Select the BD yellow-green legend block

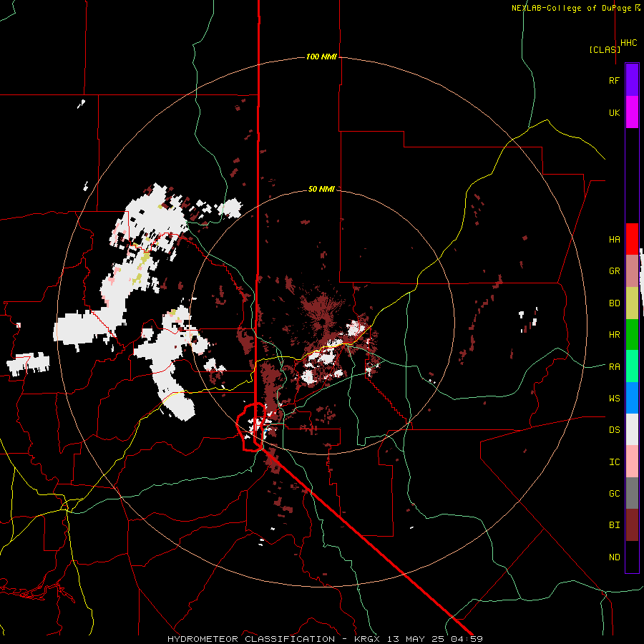[632, 303]
